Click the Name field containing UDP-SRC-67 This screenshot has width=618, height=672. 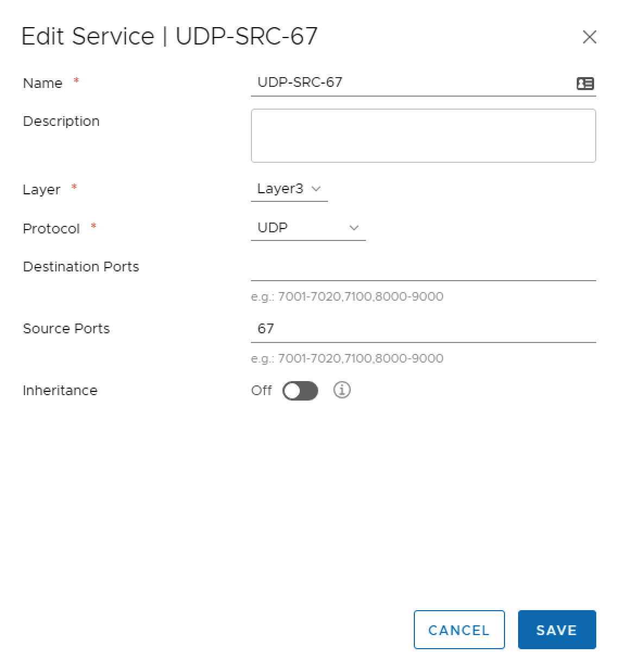413,83
